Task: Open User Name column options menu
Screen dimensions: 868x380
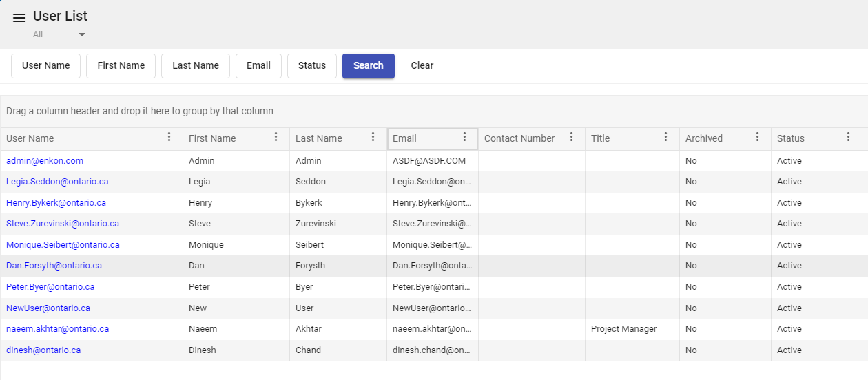Action: point(169,138)
